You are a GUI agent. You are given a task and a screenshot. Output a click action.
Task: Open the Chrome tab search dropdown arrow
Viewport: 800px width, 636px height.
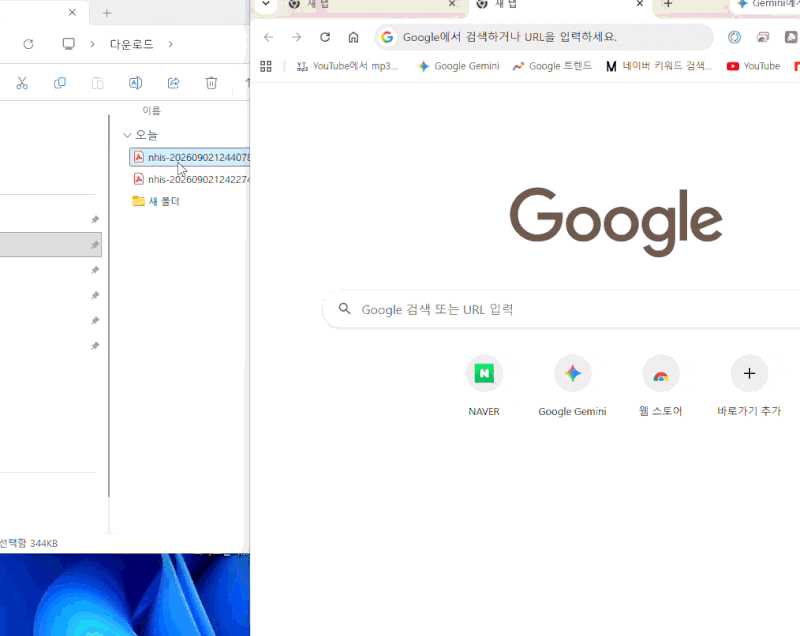click(266, 4)
